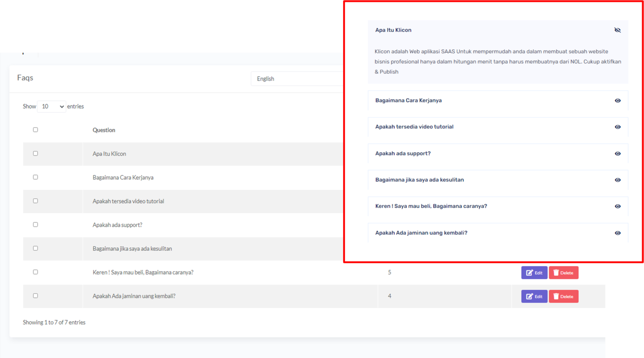
Task: Click Keren ! Saya mau beli table cell
Action: point(143,273)
